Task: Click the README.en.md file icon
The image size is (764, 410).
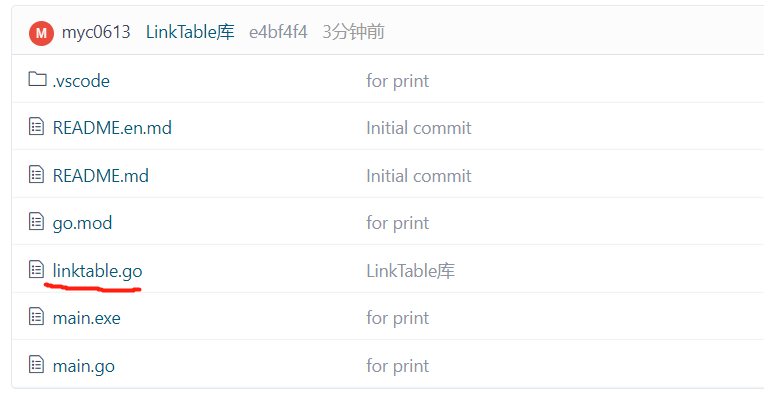Action: point(37,128)
